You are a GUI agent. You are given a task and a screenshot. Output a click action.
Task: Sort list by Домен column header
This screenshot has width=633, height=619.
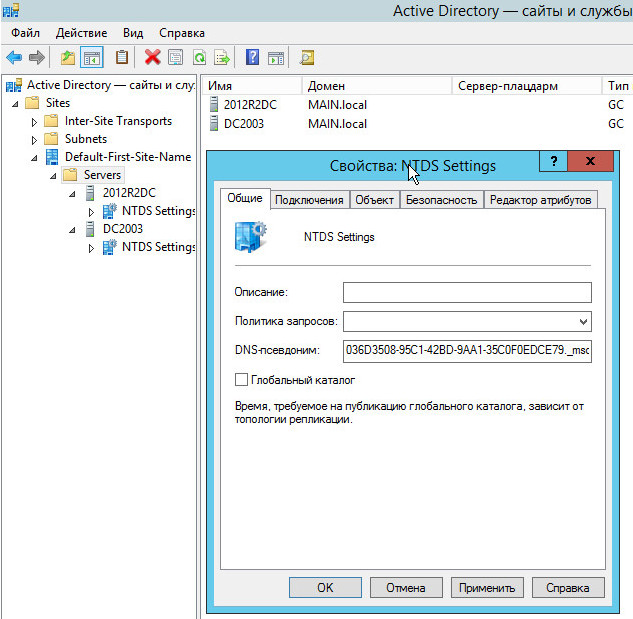click(376, 86)
